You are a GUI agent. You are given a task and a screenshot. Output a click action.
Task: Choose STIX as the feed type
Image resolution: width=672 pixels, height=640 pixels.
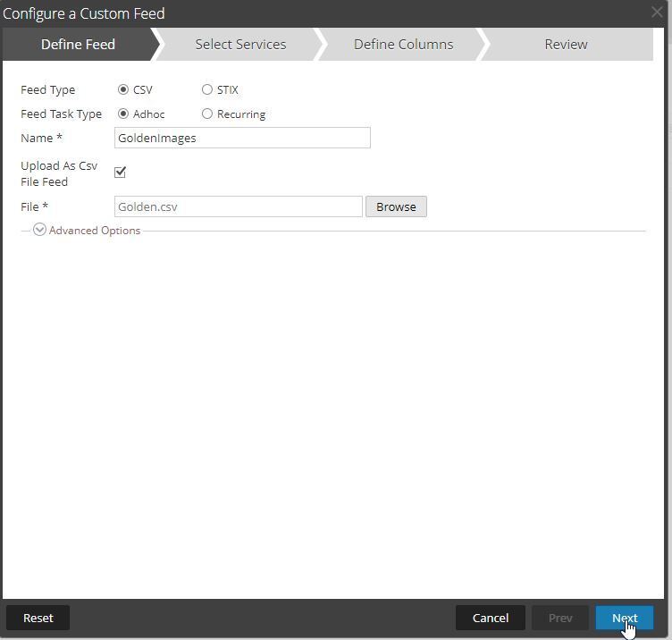(x=207, y=90)
